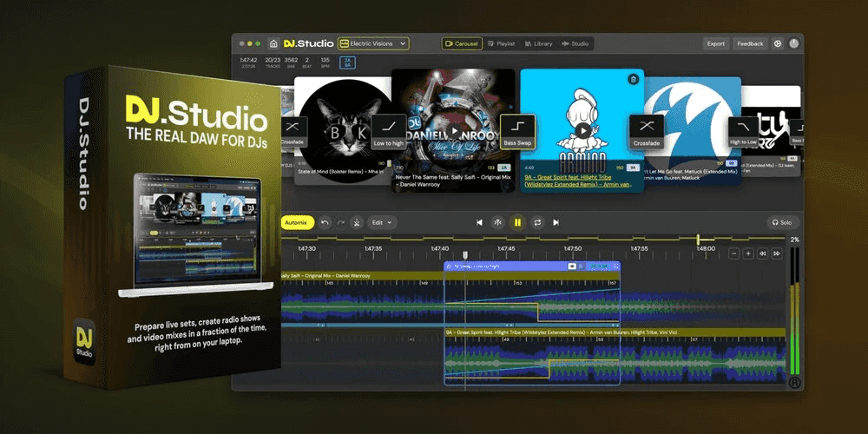The image size is (868, 434).
Task: Toggle the Solo headphone button
Action: point(782,222)
